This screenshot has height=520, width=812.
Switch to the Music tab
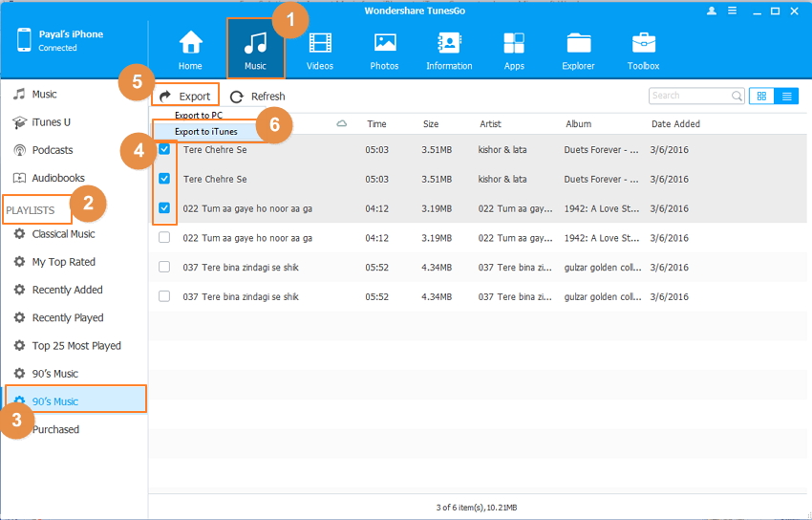255,50
